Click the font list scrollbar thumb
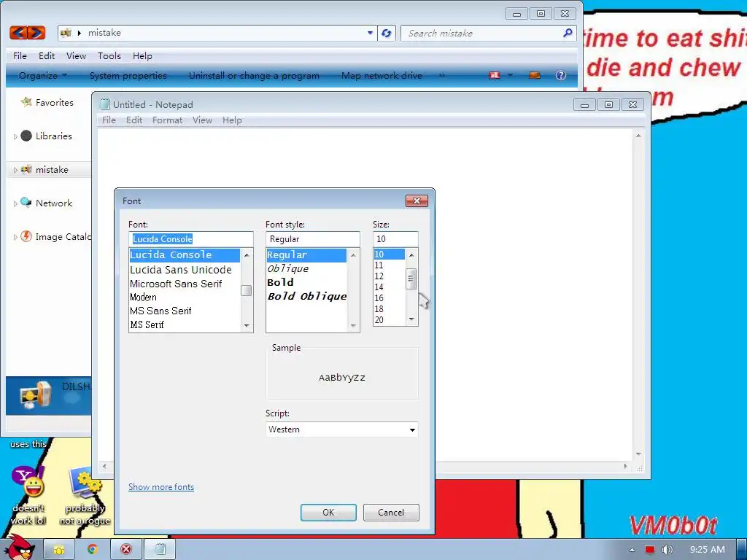Image resolution: width=747 pixels, height=560 pixels. coord(247,290)
